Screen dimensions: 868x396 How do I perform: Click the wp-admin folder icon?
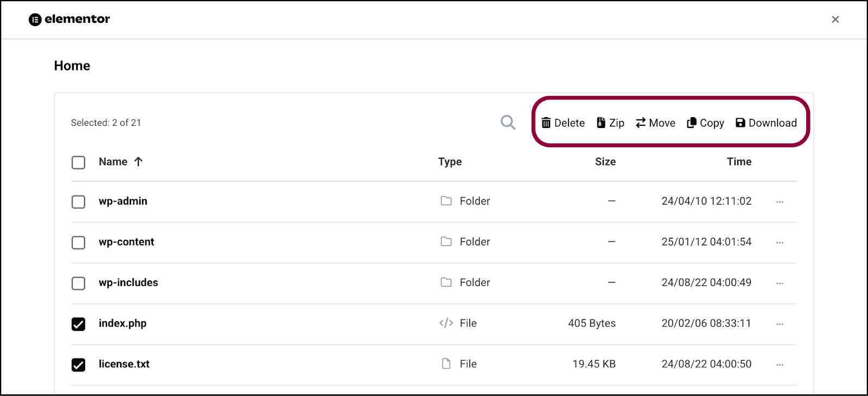tap(446, 201)
